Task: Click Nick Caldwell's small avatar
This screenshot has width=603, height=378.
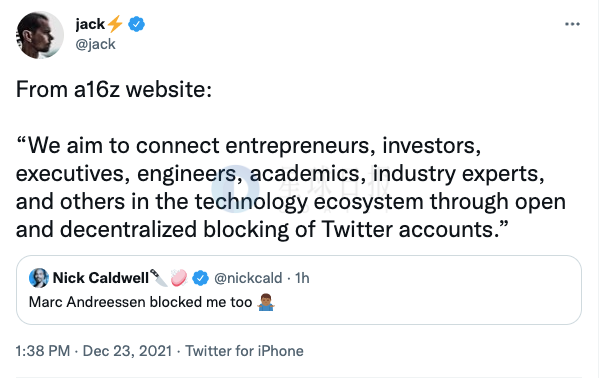Action: pos(39,278)
